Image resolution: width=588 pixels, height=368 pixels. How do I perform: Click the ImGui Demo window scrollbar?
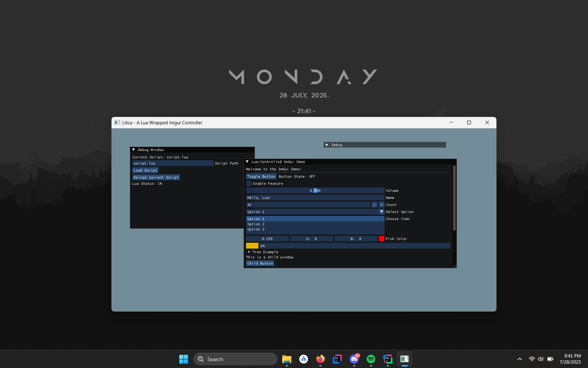click(454, 198)
